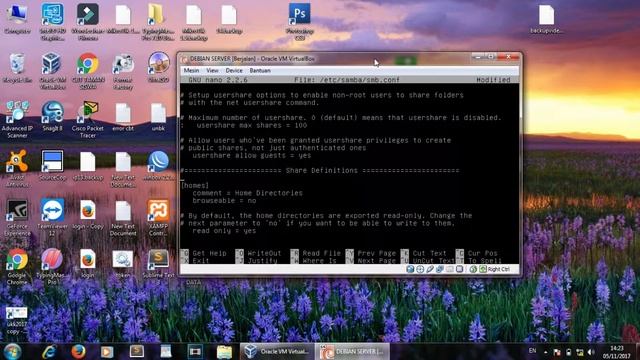This screenshot has height=360, width=640.
Task: Open Sublime Text from the taskbar
Action: click(136, 351)
